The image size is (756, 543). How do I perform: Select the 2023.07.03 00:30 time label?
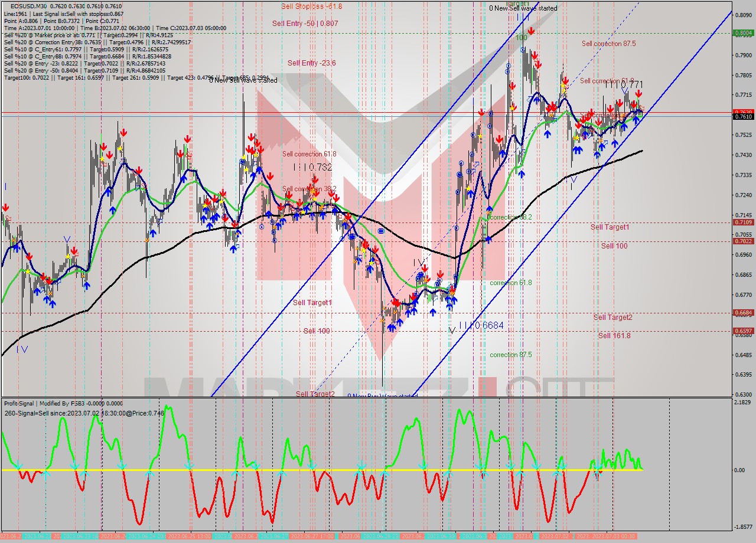[613, 537]
